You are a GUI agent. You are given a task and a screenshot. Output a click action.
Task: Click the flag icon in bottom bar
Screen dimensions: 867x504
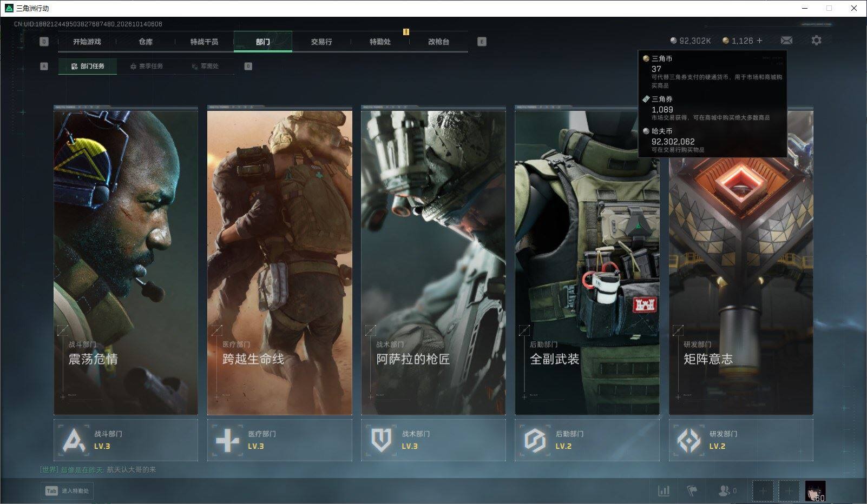coord(692,491)
